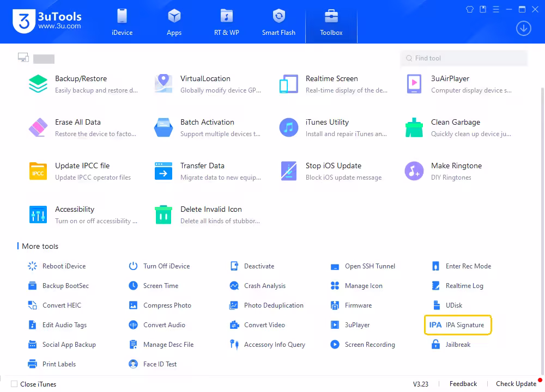The height and width of the screenshot is (392, 545).
Task: Click the Photo Deduplication label
Action: [x=274, y=305]
